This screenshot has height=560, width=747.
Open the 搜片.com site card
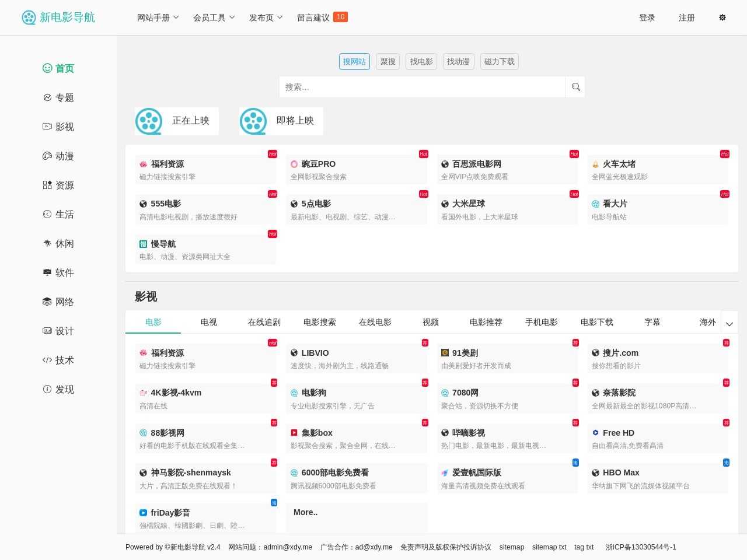pos(658,359)
